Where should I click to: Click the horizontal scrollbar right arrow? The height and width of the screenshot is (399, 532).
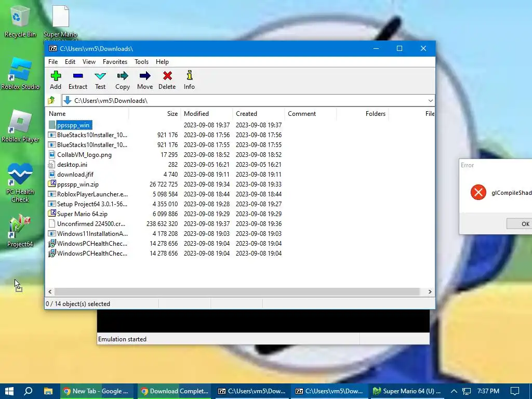(430, 291)
